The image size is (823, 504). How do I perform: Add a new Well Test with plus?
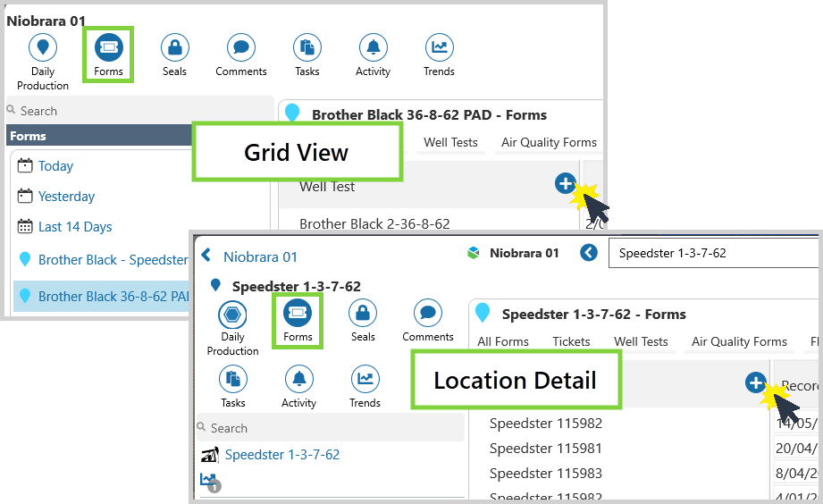point(565,183)
